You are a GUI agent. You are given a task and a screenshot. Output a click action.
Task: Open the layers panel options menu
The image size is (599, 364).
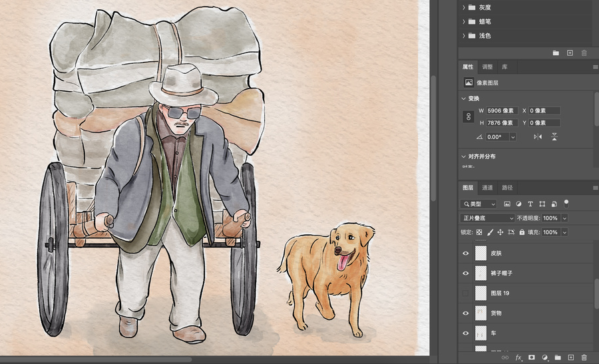(x=595, y=188)
